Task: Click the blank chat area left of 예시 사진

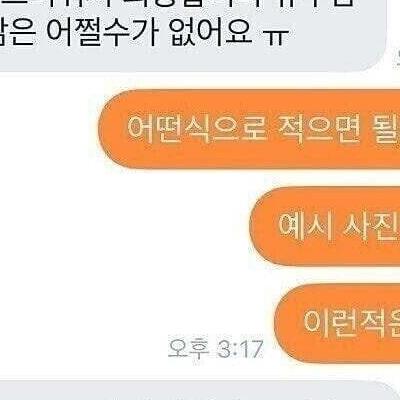Action: 125,226
